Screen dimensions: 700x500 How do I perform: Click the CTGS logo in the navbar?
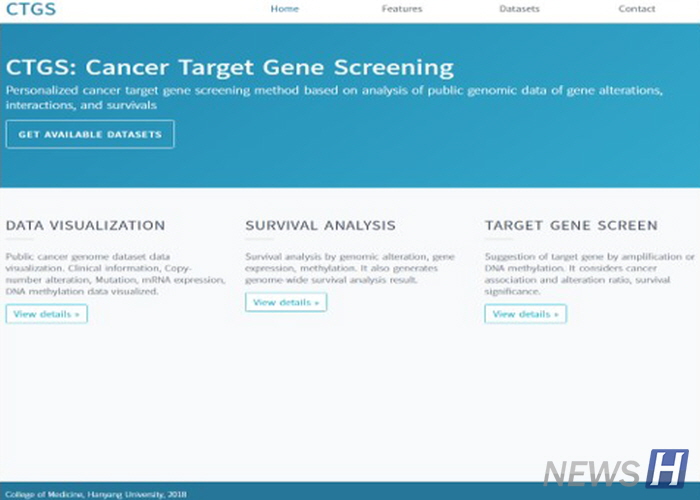point(31,10)
